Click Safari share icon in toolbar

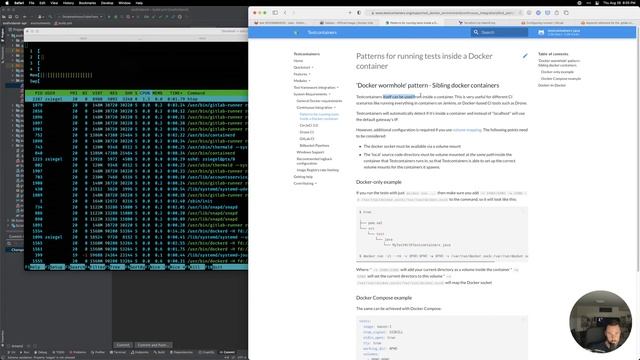click(x=557, y=13)
